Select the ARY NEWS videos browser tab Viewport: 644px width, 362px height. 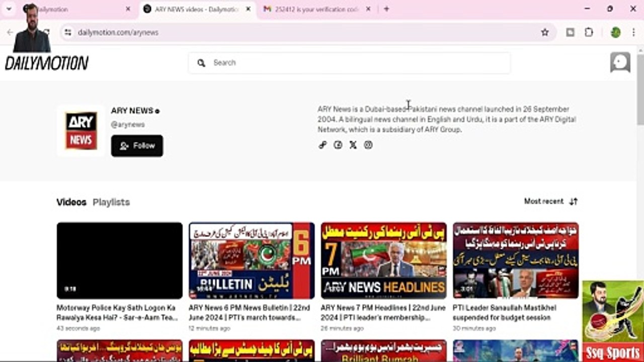click(197, 9)
